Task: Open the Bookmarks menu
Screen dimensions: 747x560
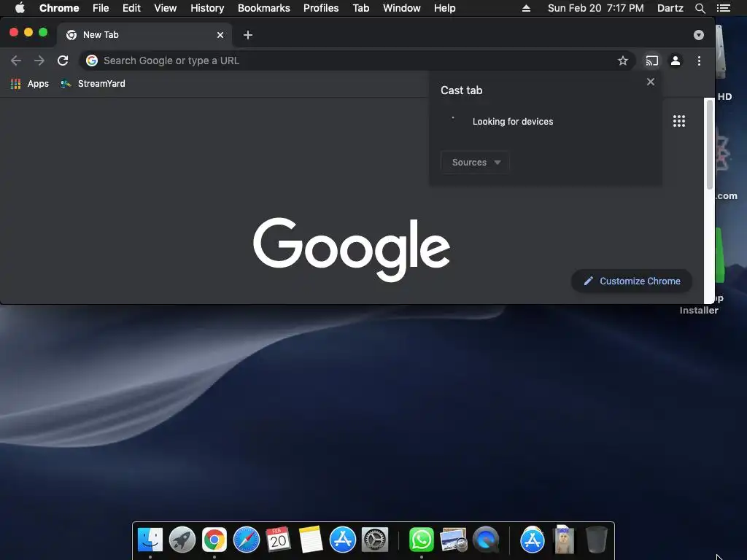Action: 264,8
